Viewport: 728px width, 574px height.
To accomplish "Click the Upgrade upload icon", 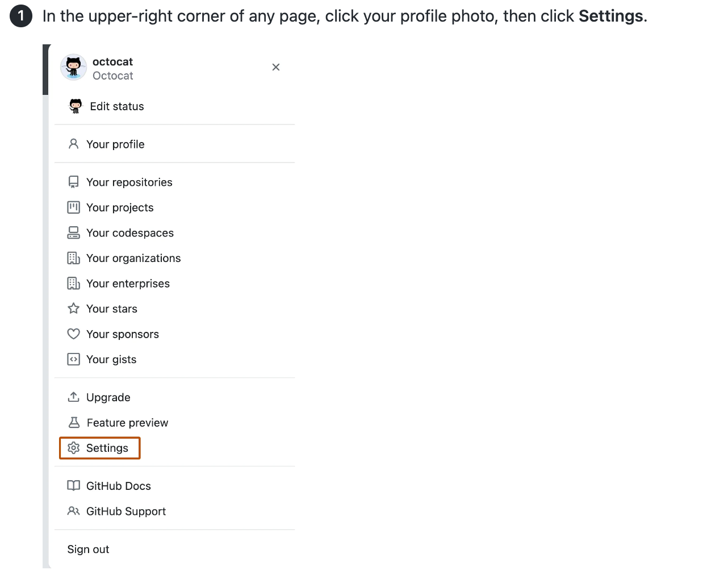I will click(x=74, y=397).
